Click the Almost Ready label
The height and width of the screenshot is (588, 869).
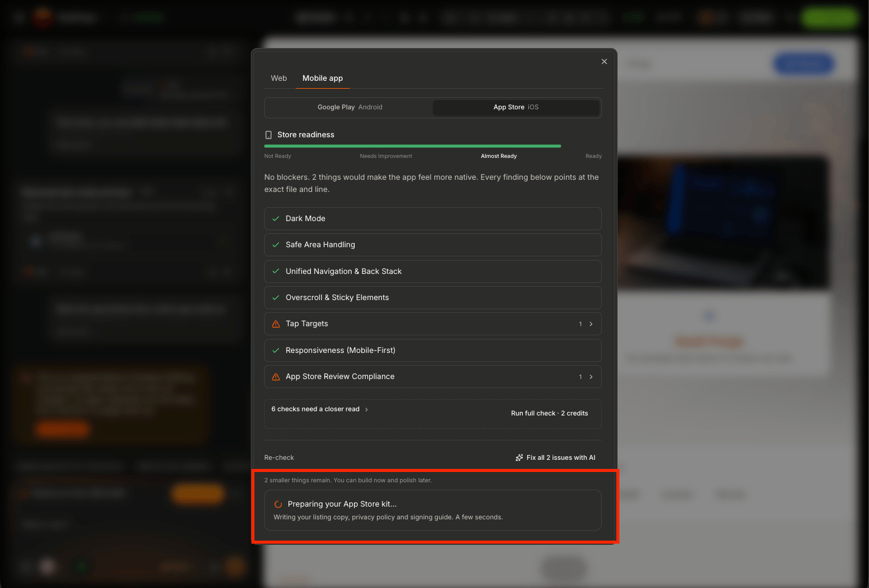coord(499,156)
